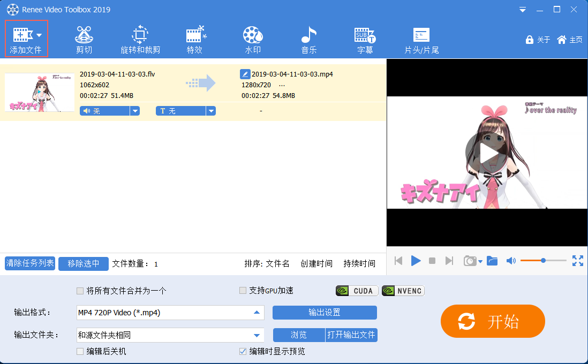Sort by 持续时间 duration

coord(359,263)
